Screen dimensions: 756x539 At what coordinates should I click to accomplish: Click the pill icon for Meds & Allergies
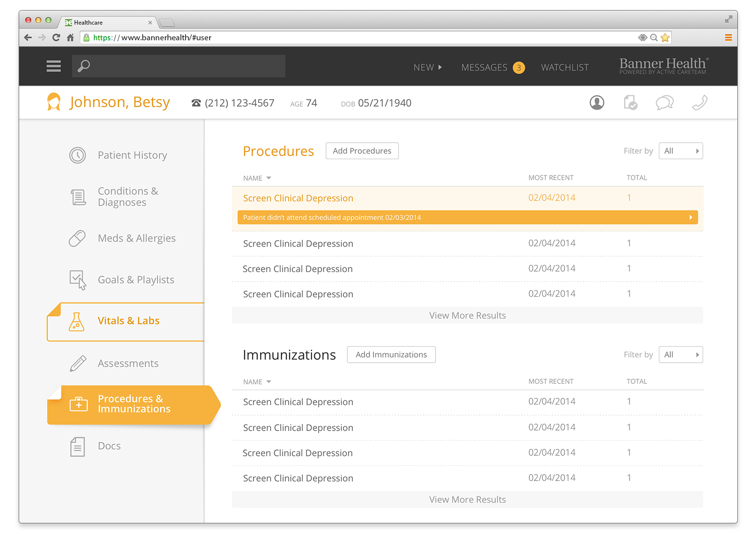tap(77, 238)
